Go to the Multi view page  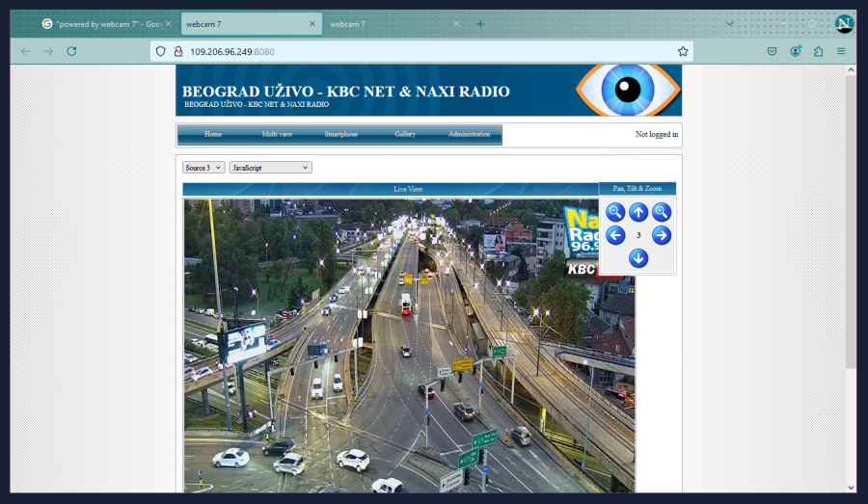pos(277,135)
